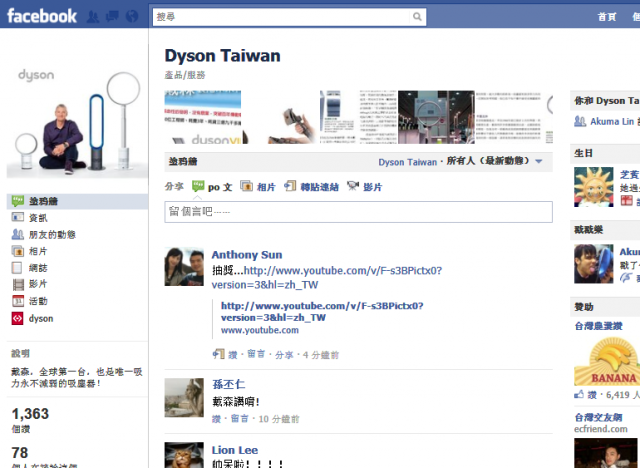Screen dimensions: 640x468
Task: Click the share video camera icon
Action: pyautogui.click(x=353, y=186)
